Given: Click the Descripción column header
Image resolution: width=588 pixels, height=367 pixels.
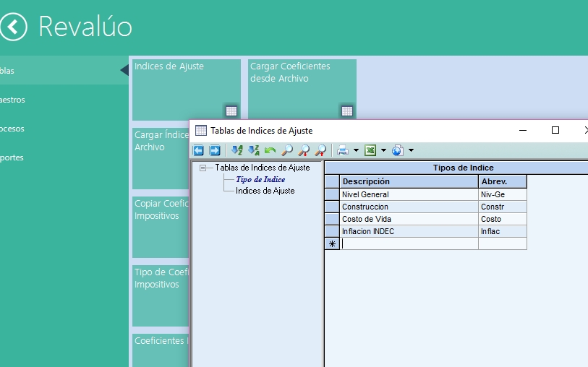Looking at the screenshot, I should coord(409,181).
